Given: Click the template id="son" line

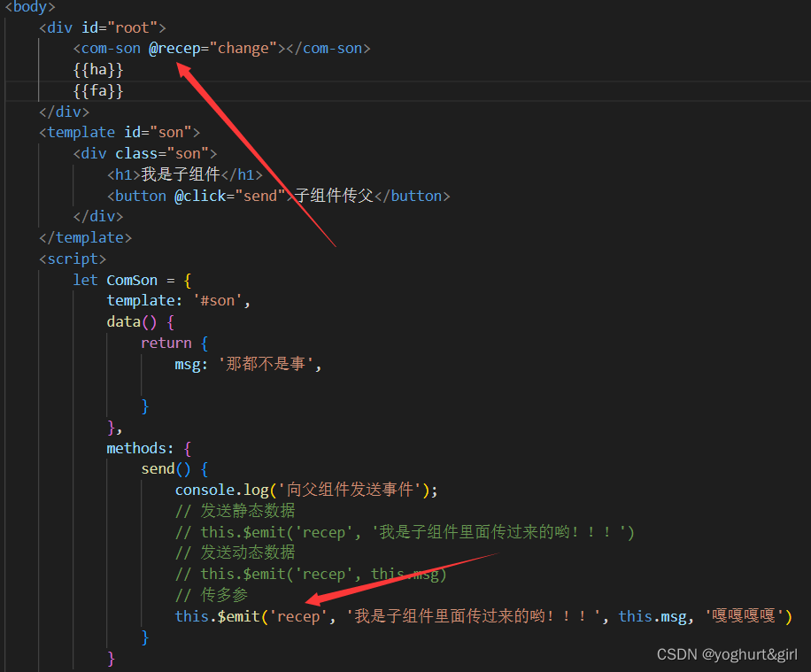Looking at the screenshot, I should (120, 133).
